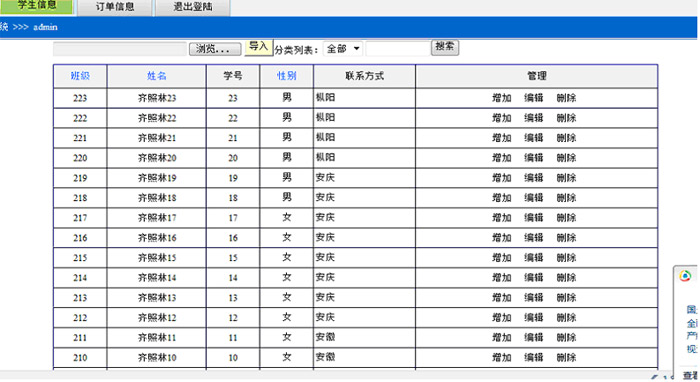Click the 学号 column header
Screen dimensions: 700x382
[x=233, y=76]
